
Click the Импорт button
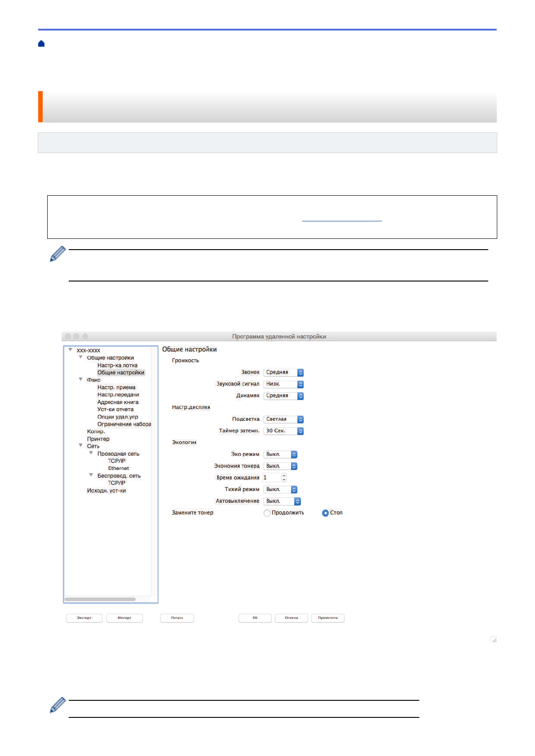click(124, 618)
